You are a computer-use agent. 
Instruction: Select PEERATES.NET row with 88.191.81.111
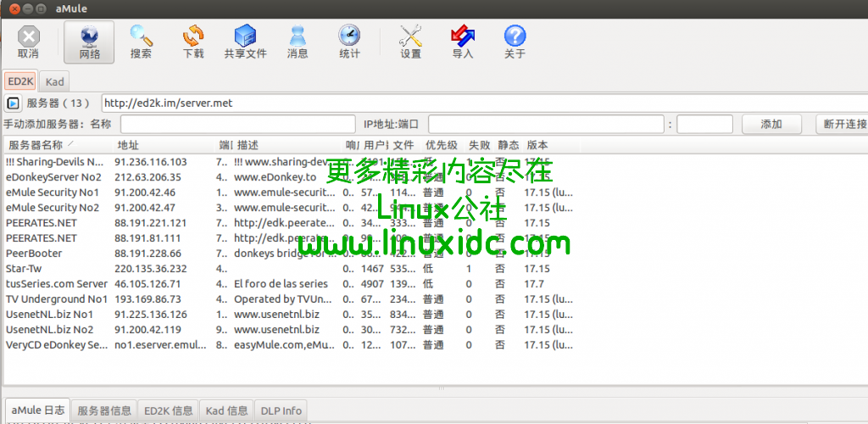(288, 238)
